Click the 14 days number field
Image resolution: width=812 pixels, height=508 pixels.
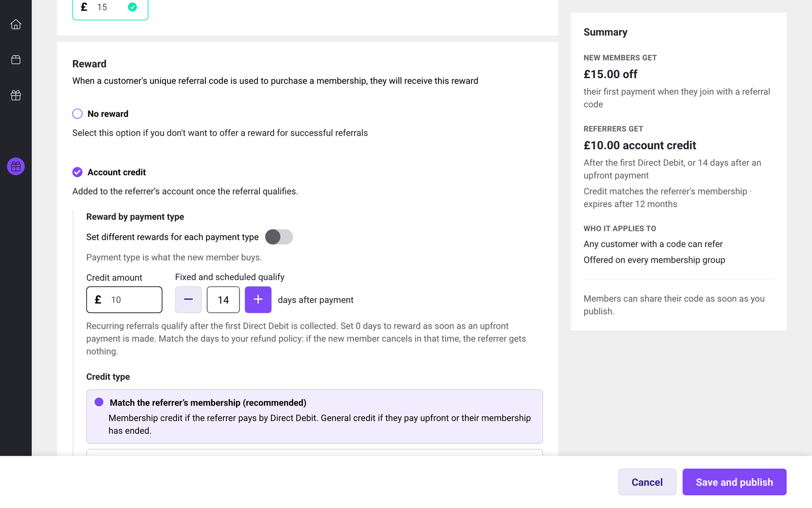pyautogui.click(x=223, y=300)
